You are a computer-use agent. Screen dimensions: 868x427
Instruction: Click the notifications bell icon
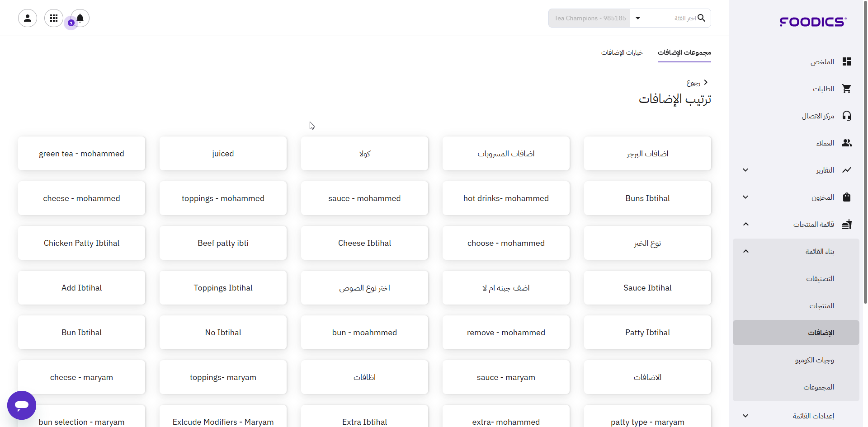tap(80, 18)
